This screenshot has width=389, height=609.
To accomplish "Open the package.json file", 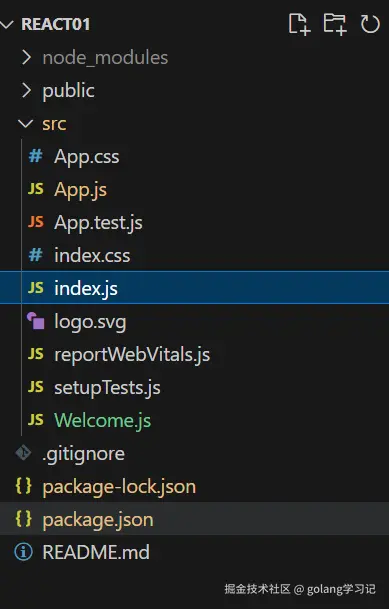I will coord(98,520).
